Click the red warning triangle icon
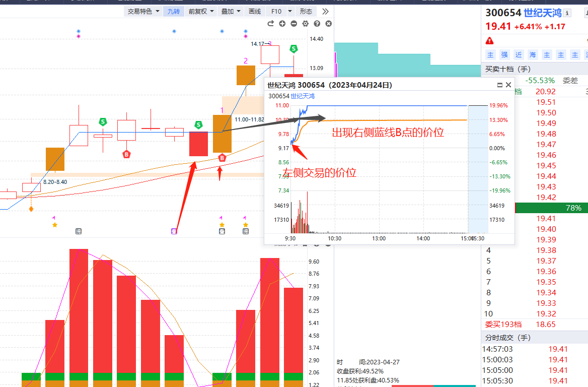The height and width of the screenshot is (387, 588). coord(489,40)
